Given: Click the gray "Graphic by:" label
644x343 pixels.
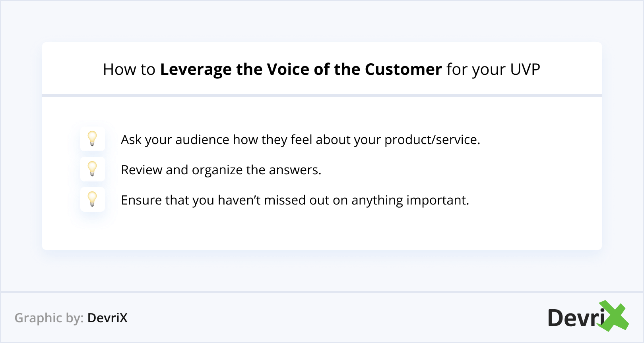Looking at the screenshot, I should [x=49, y=318].
